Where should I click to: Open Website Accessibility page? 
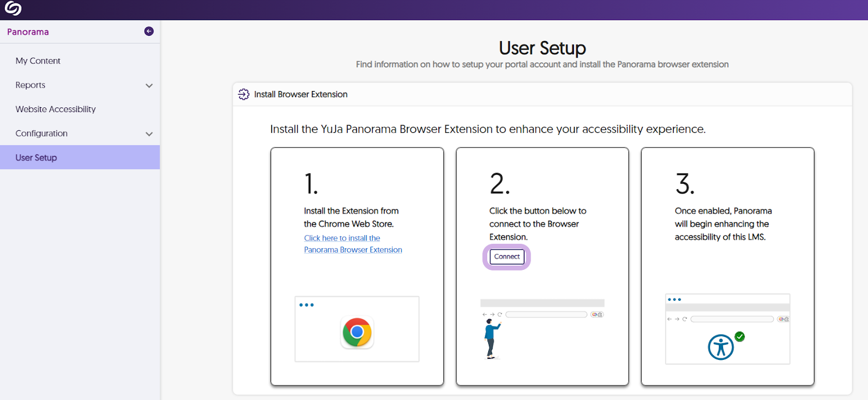pos(55,109)
